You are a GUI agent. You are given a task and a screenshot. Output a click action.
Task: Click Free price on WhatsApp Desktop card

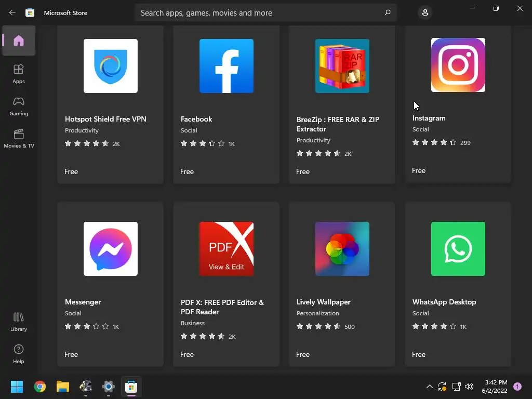(419, 354)
